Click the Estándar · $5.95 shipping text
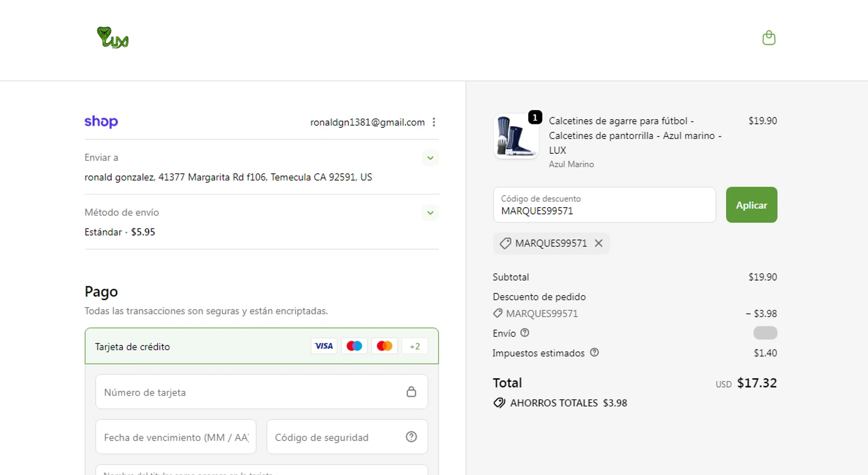Screen dimensions: 868x475 click(120, 232)
